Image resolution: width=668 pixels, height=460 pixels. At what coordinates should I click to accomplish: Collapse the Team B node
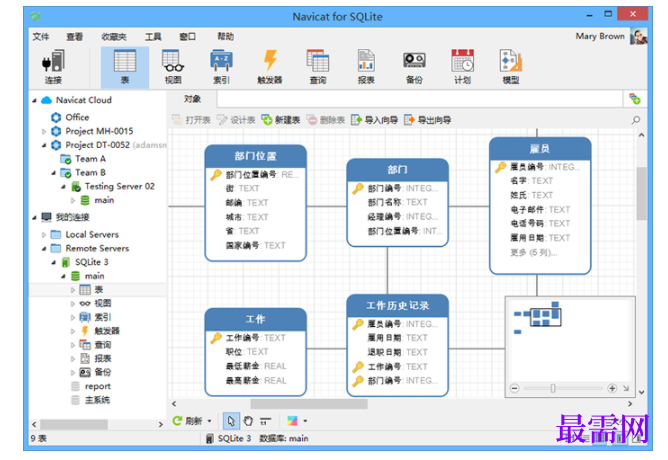click(53, 173)
